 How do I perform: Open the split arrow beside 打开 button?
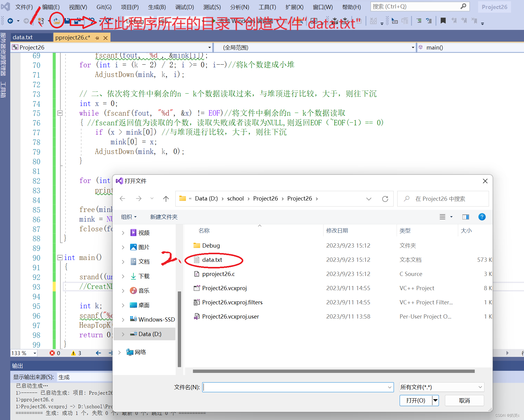(x=435, y=400)
